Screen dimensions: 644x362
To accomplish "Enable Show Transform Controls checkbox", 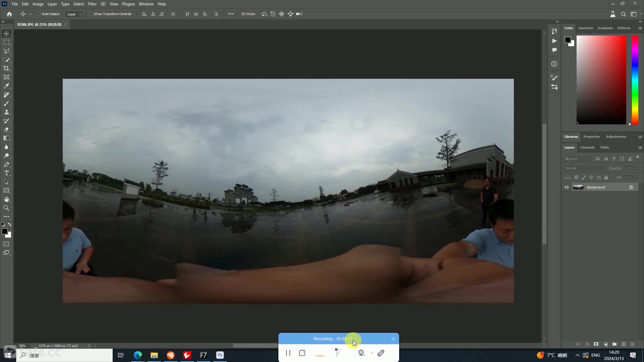I will click(x=91, y=14).
